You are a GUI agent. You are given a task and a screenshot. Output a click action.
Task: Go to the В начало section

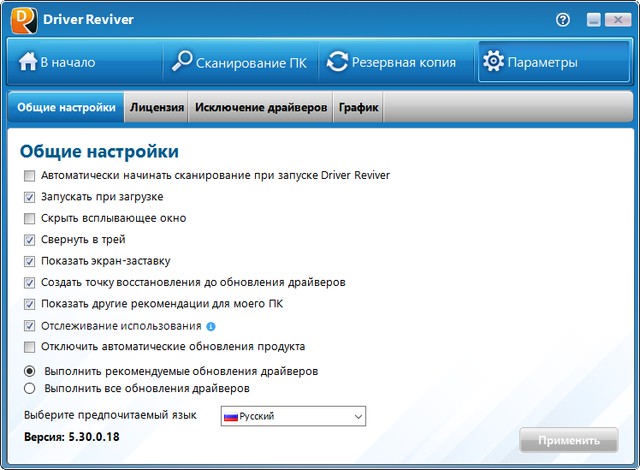point(85,62)
